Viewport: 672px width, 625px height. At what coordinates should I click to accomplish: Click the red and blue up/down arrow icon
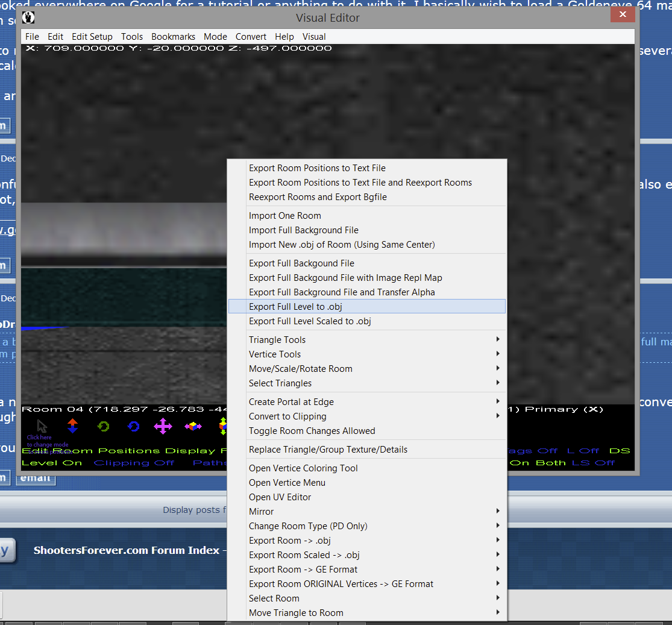(x=72, y=426)
